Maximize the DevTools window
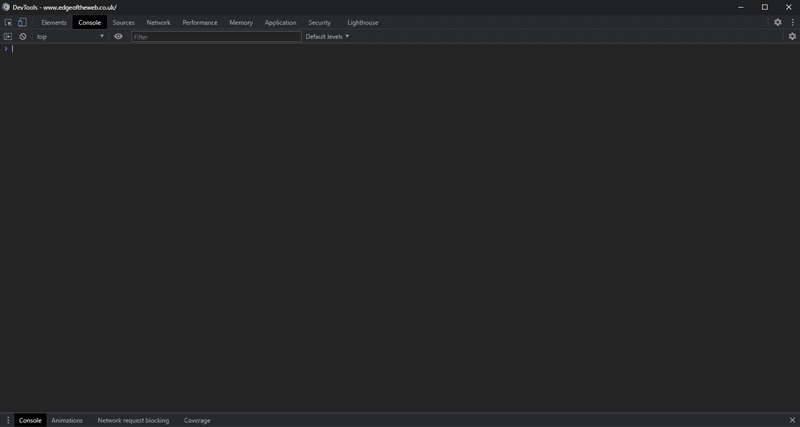 coord(765,7)
